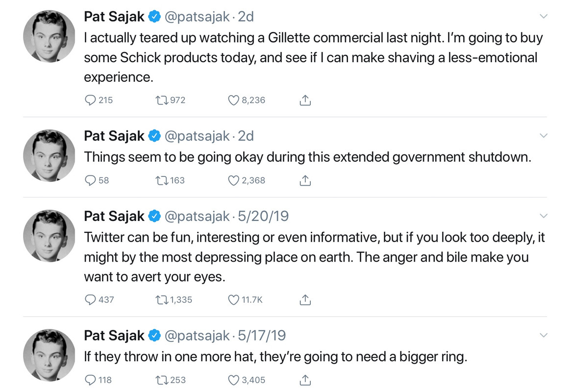Click the Pat Sajak avatar on the 5/20/19 tweet
The height and width of the screenshot is (392, 573).
(49, 236)
